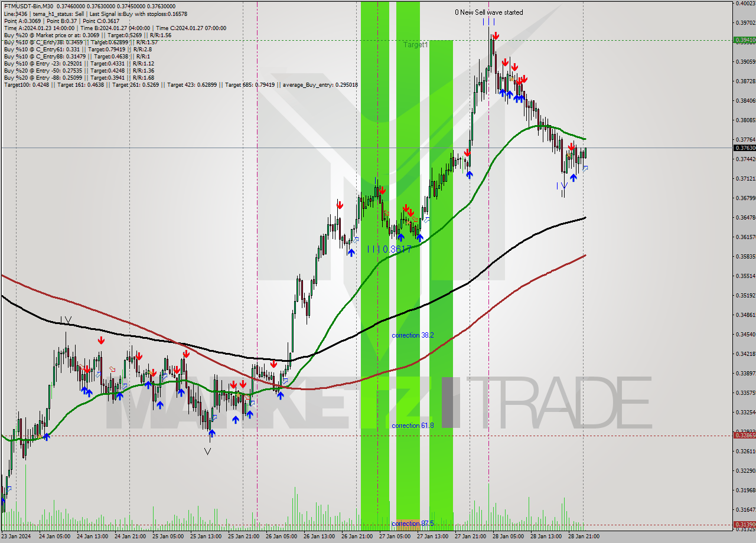
Task: Click the 0.31647 price axis value
Action: pyautogui.click(x=745, y=509)
